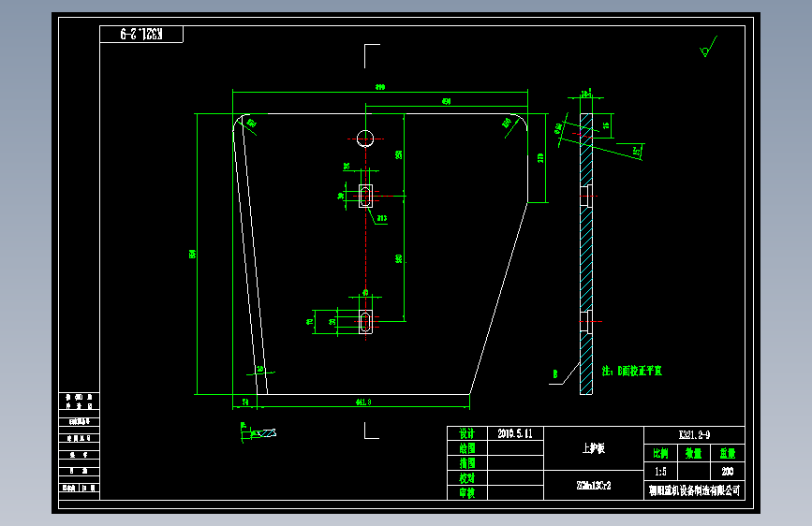
Task: Select the round hole on the plate
Action: click(365, 139)
